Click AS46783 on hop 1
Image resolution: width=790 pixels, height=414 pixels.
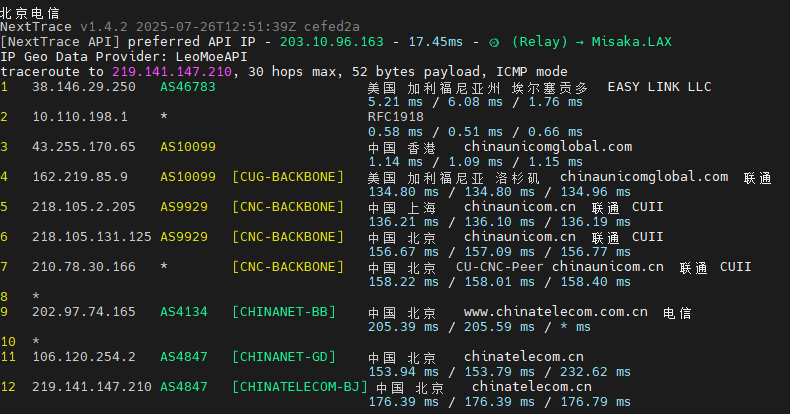tap(188, 87)
